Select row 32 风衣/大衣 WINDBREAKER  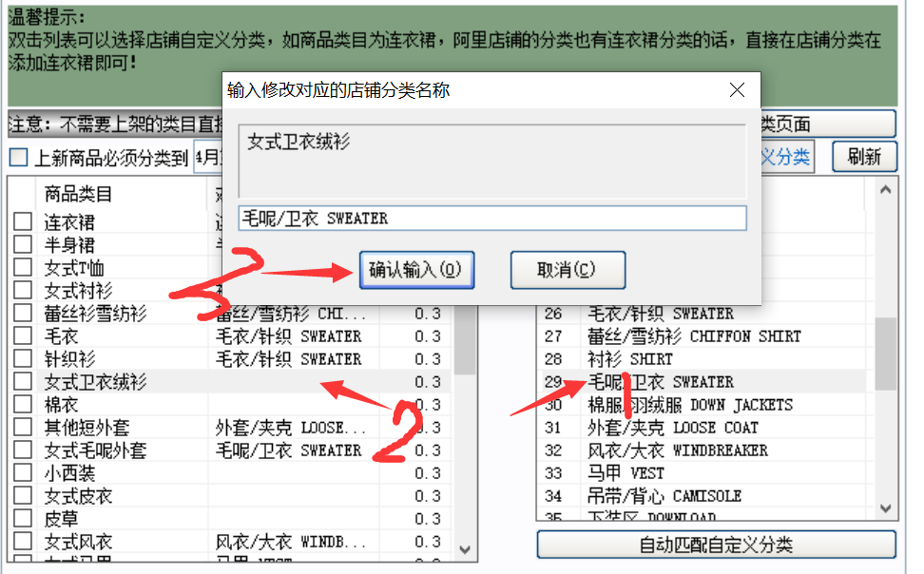click(702, 450)
